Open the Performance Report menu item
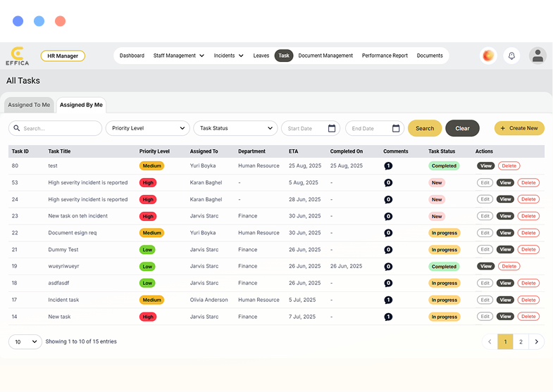 point(385,56)
